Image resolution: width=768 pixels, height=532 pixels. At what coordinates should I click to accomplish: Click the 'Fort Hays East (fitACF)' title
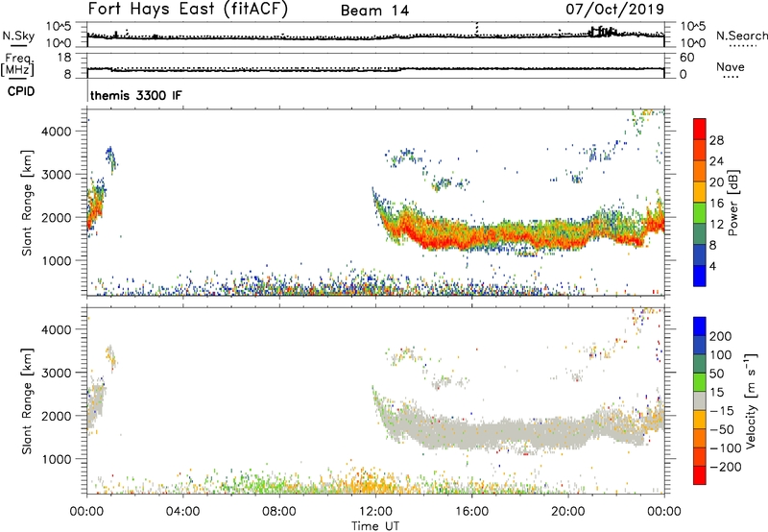pyautogui.click(x=188, y=10)
